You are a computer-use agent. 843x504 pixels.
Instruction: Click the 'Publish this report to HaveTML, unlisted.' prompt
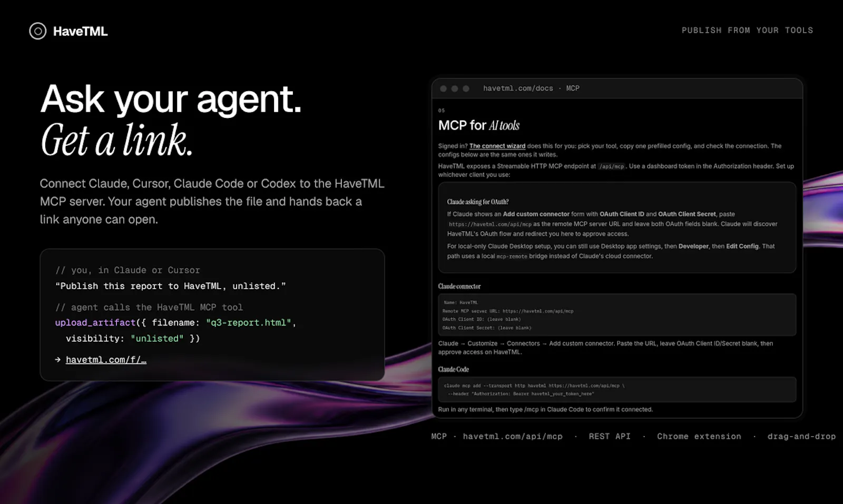(171, 286)
